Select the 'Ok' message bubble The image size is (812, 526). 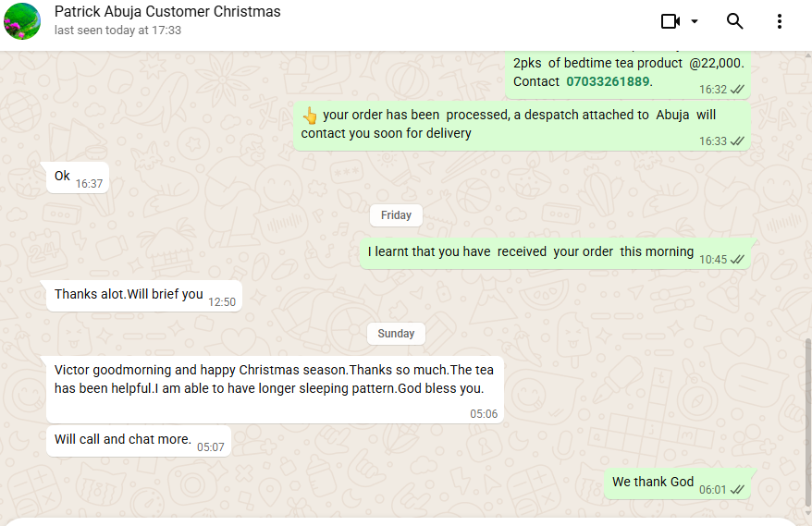62,176
